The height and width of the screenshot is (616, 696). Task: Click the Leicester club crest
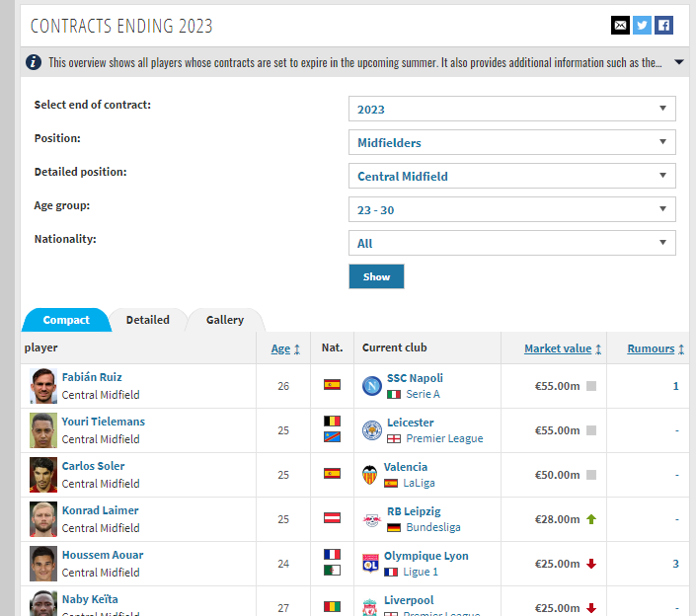coord(372,430)
